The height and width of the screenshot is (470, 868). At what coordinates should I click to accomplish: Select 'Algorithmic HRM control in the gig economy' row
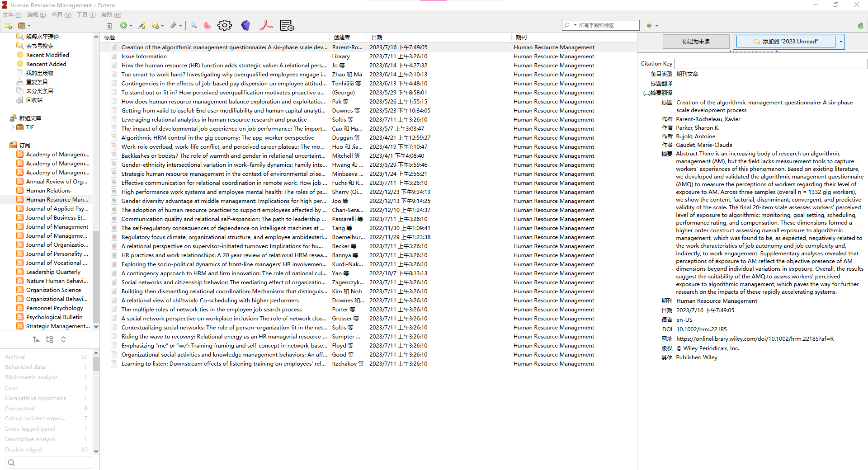(368, 138)
